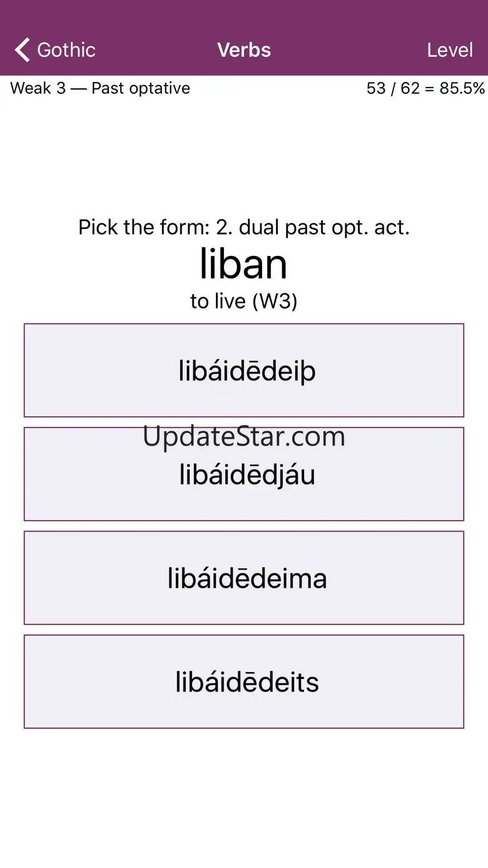Select the answer ending in -deiþ
488x868 pixels.
pyautogui.click(x=244, y=370)
